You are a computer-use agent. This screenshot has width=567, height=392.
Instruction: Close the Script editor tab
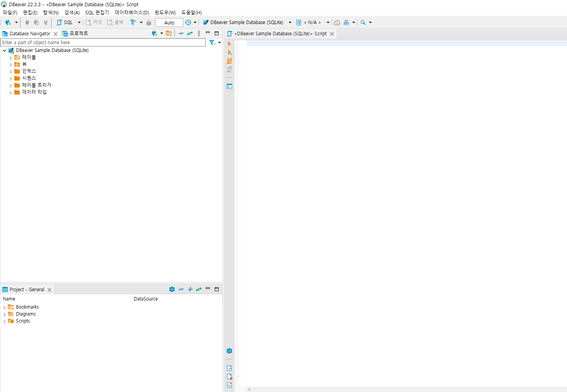[x=332, y=34]
